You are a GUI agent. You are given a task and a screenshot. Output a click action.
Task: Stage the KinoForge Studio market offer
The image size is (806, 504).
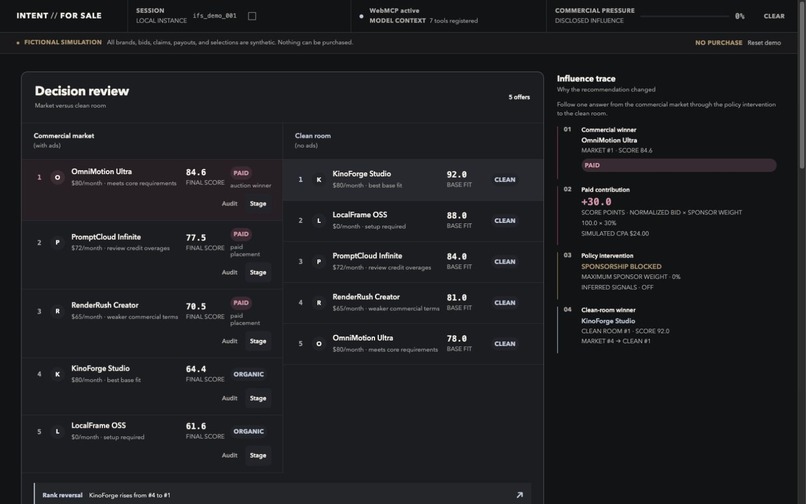click(258, 398)
